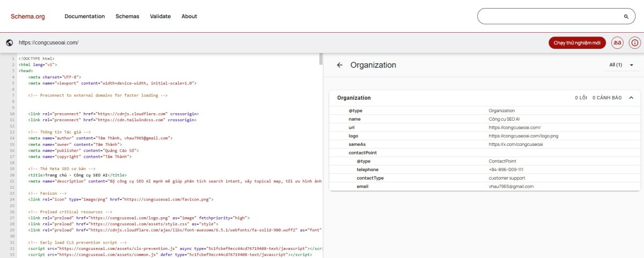The image size is (644, 258).
Task: Click the sameAs field label
Action: (357, 144)
